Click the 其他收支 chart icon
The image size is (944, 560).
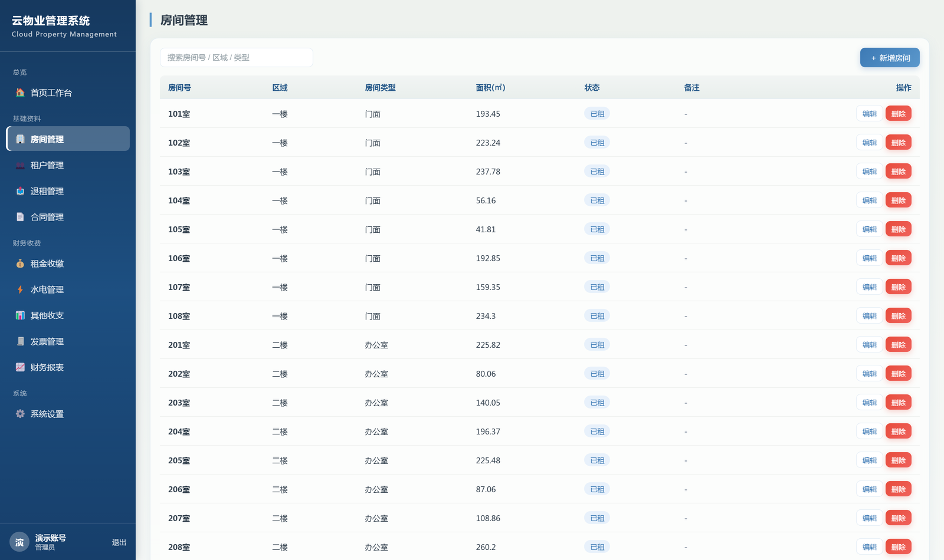(20, 315)
